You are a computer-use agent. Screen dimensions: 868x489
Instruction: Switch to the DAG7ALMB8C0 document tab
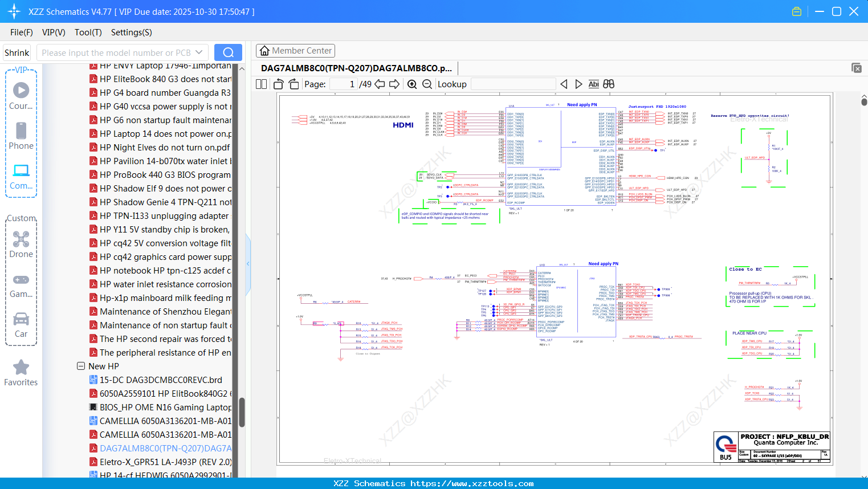[356, 68]
